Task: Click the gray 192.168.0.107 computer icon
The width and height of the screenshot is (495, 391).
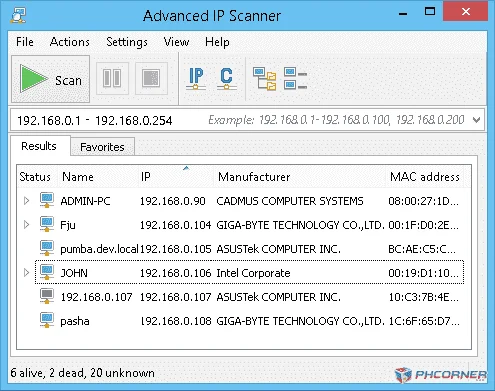Action: coord(47,296)
